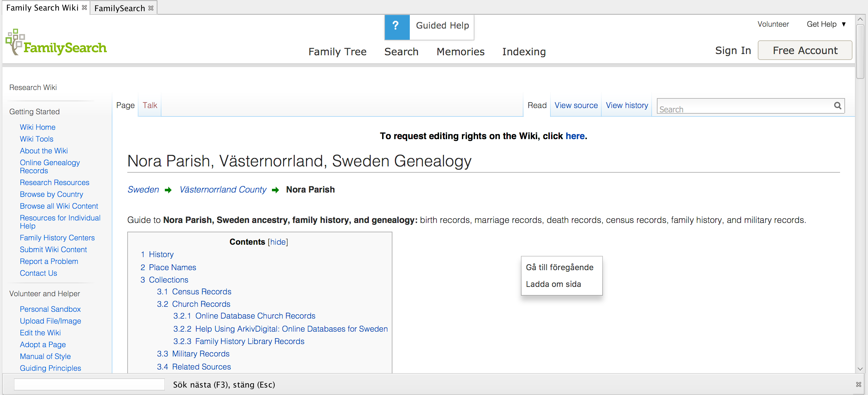Screen dimensions: 868x395
Task: Close the find bar with X icon
Action: 858,384
